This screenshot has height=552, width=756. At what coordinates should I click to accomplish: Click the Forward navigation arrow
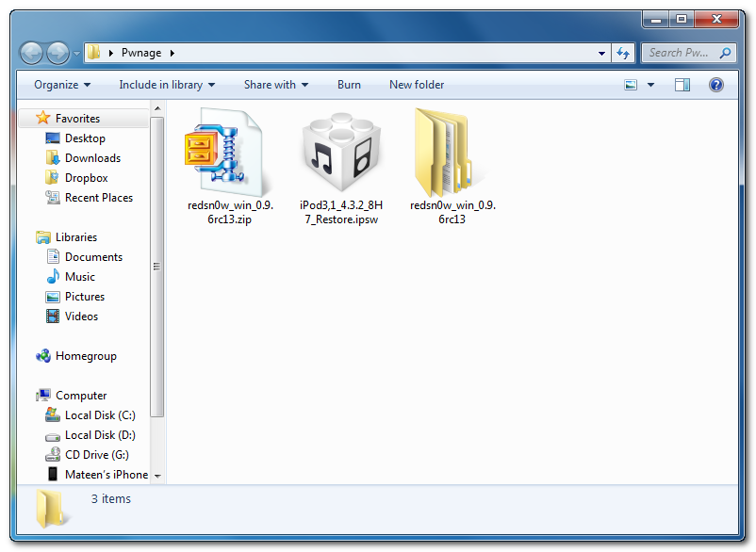pos(58,54)
